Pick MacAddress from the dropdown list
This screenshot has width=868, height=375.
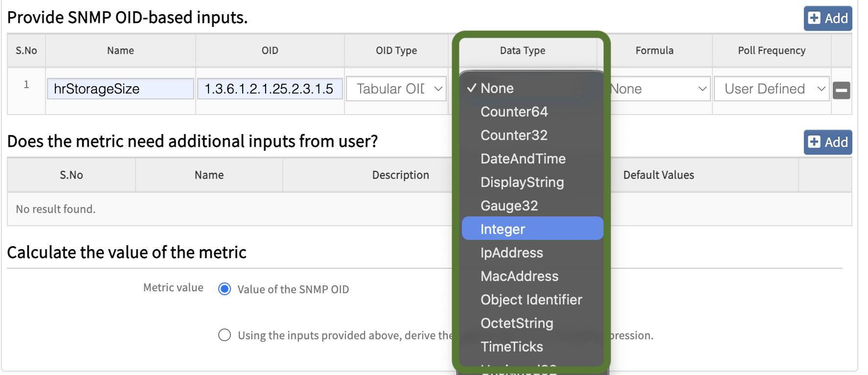532,276
